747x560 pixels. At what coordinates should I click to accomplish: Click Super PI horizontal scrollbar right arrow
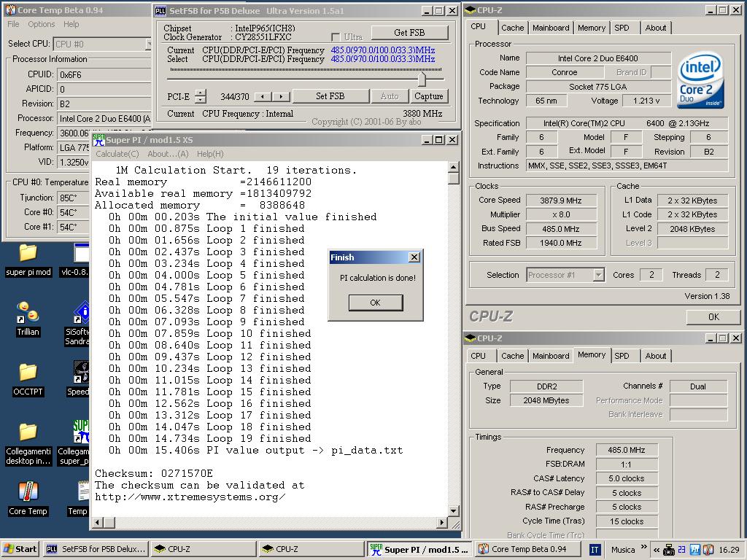point(442,523)
